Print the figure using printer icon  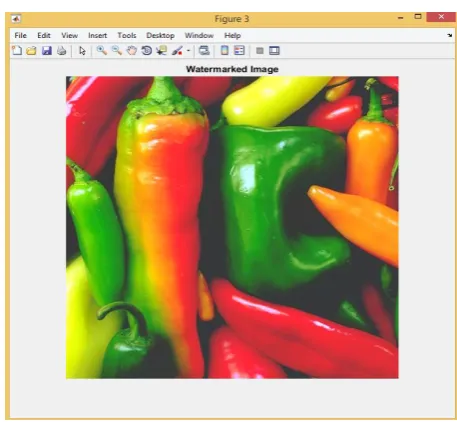[x=61, y=51]
